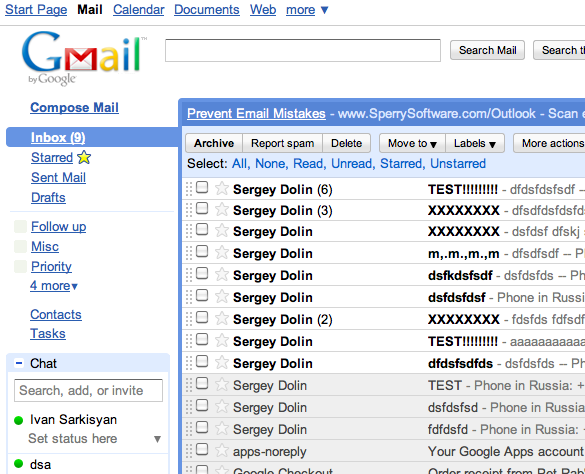Star the apps-noreply email
585x474 pixels.
click(222, 451)
